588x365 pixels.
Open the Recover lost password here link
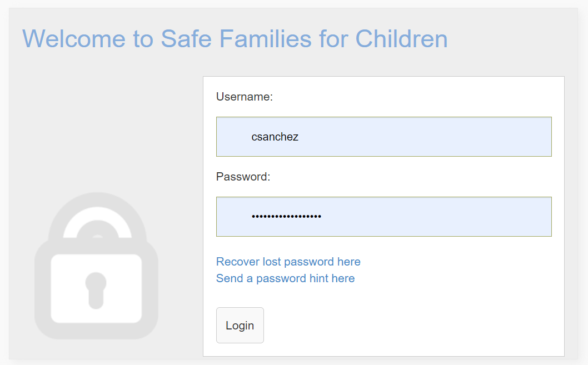(288, 262)
